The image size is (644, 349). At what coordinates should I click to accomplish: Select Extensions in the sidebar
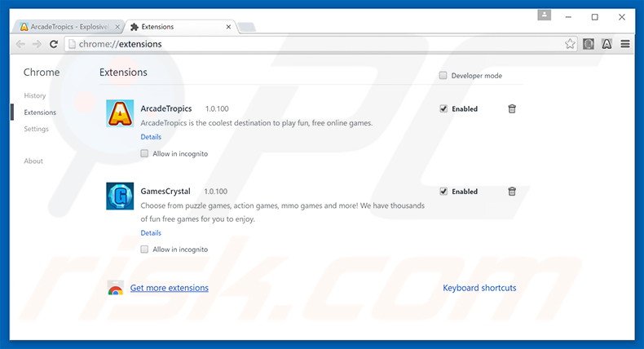point(40,113)
